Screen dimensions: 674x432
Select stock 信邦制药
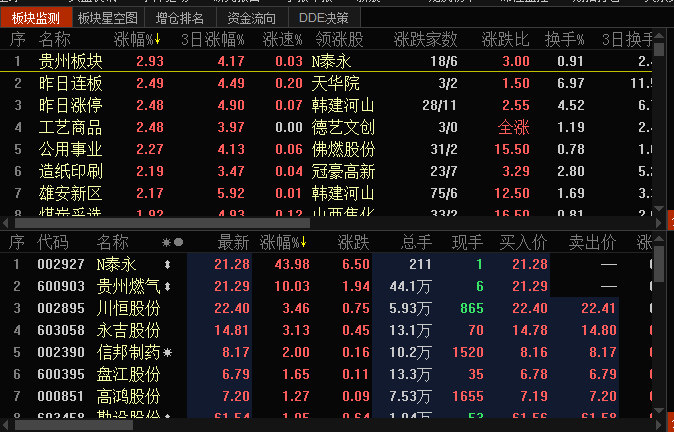(x=326, y=352)
